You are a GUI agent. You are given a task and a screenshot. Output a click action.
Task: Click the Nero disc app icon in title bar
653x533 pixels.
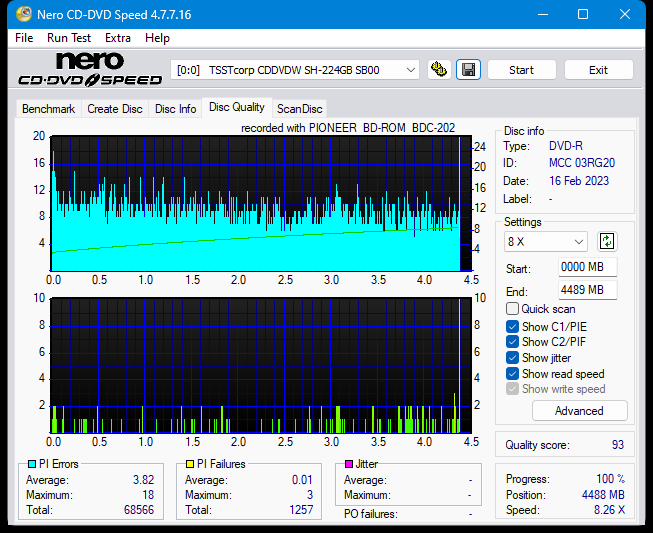[24, 15]
